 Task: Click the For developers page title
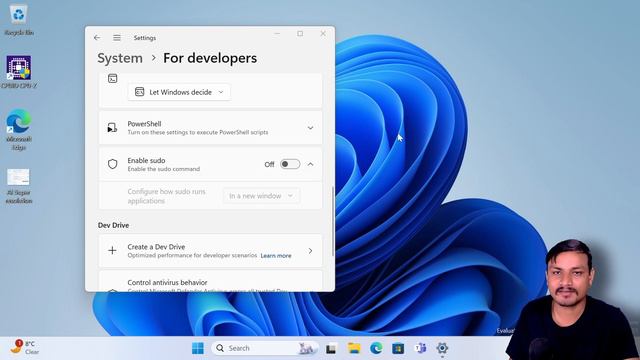210,58
